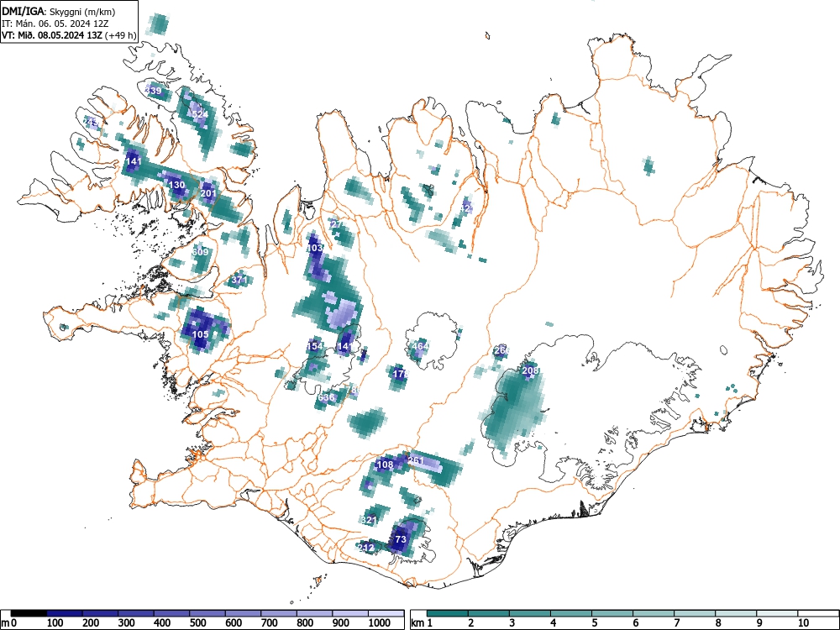840x630 pixels.
Task: Click the '800' label on the metre legend
Action: pyautogui.click(x=306, y=623)
